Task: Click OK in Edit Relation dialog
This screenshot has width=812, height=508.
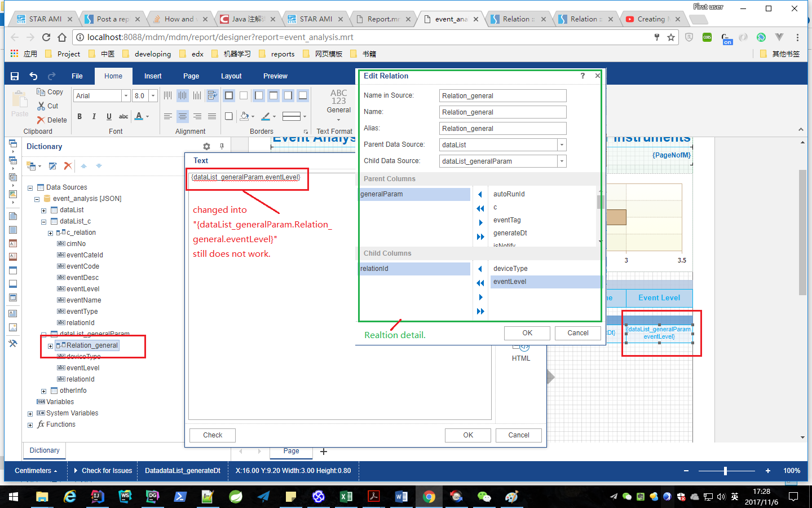Action: tap(527, 333)
